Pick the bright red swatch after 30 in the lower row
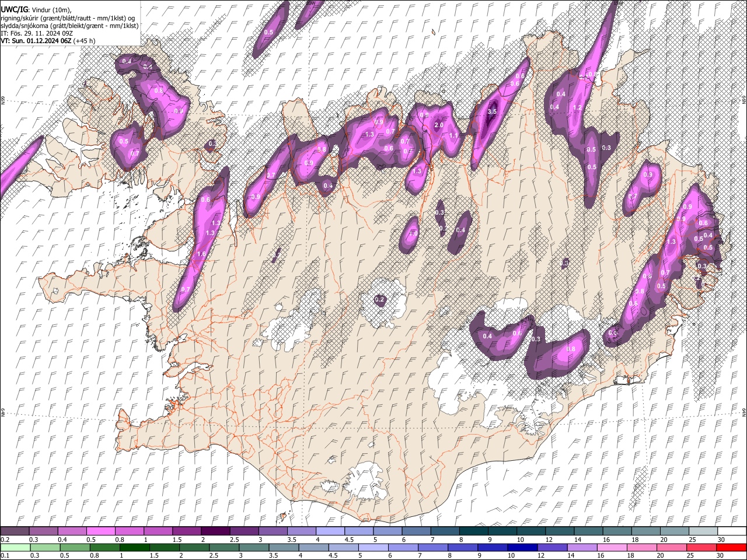This screenshot has width=747, height=560. click(x=731, y=548)
